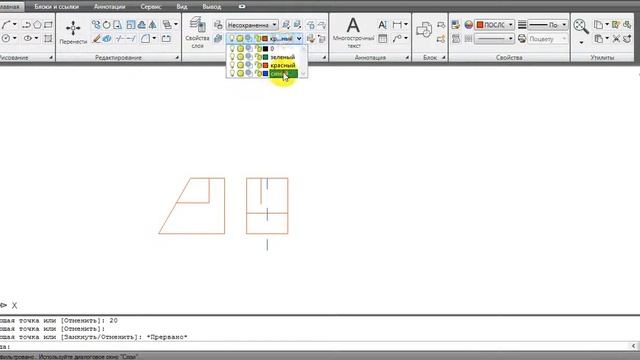
Task: Toggle light bulb of layer зеленый
Action: pyautogui.click(x=232, y=57)
